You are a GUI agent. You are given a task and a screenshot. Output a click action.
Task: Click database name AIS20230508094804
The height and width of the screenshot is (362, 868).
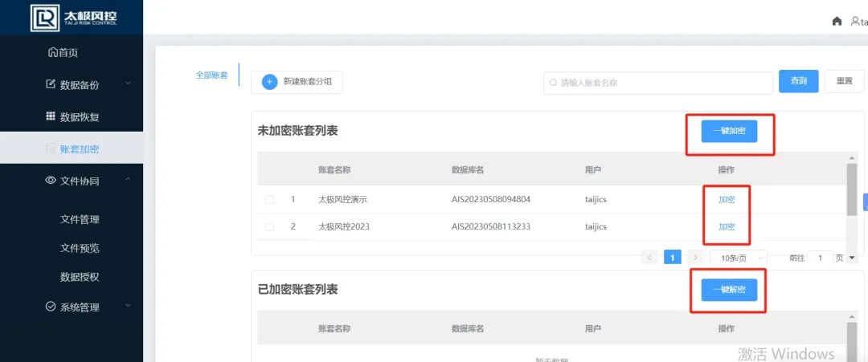click(491, 200)
